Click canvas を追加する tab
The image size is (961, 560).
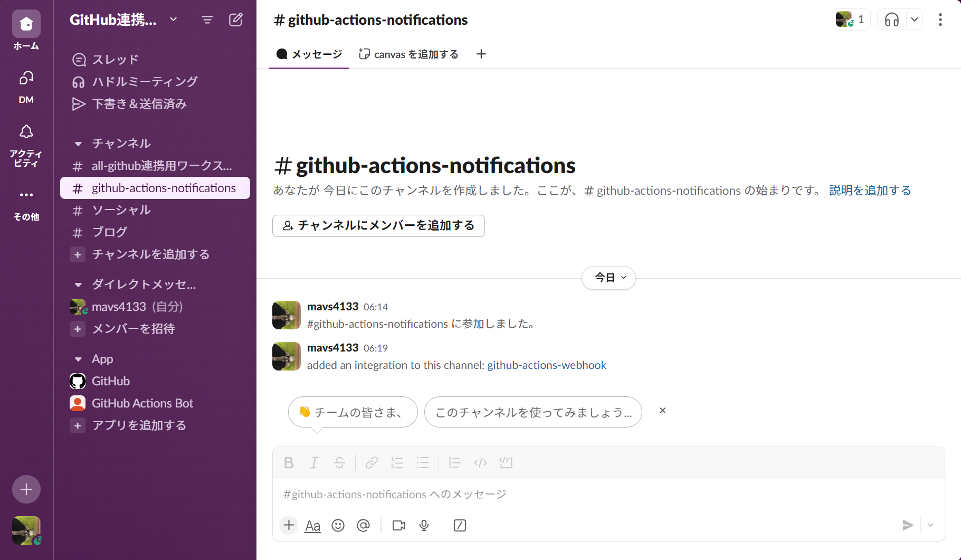(x=409, y=54)
